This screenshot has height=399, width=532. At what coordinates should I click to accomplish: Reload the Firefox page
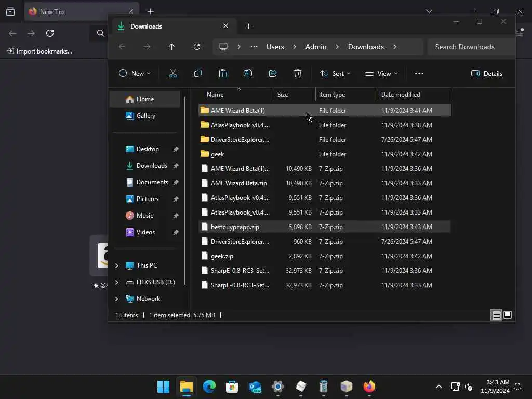[x=50, y=33]
